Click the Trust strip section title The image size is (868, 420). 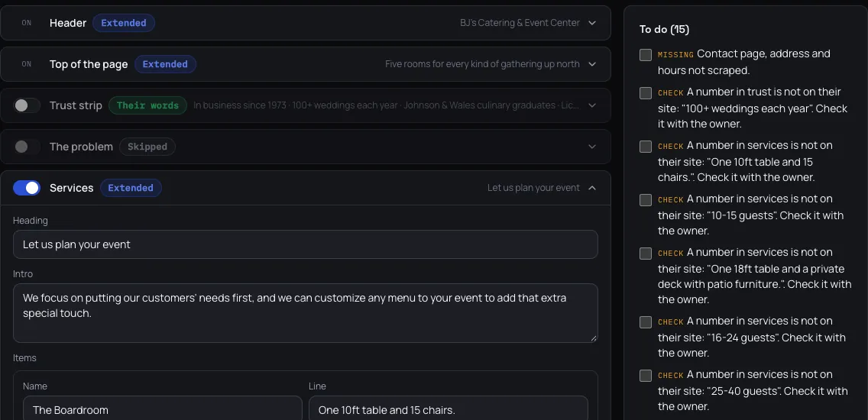point(76,105)
